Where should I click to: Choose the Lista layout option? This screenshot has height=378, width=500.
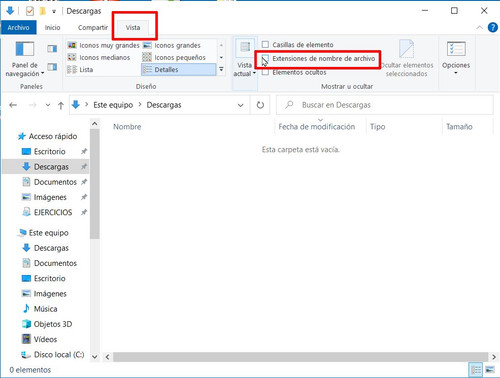click(x=80, y=70)
